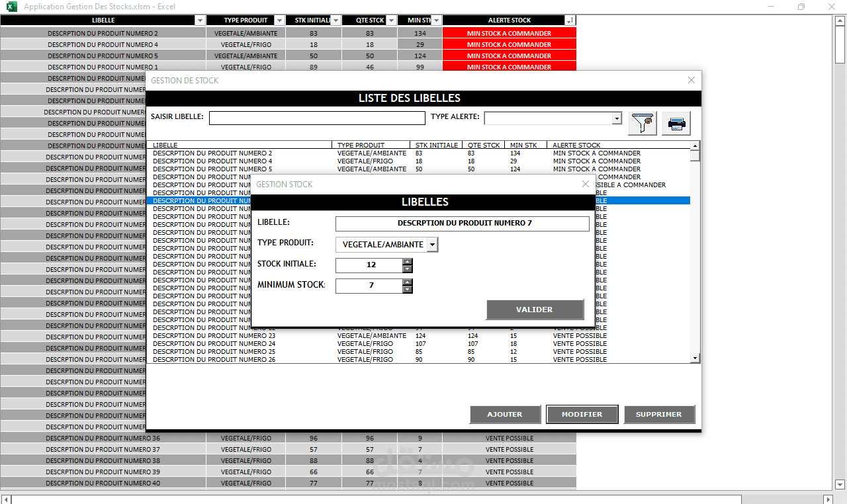Open LIBELLE column filter dropdown in sheet
The width and height of the screenshot is (847, 504).
coord(201,21)
